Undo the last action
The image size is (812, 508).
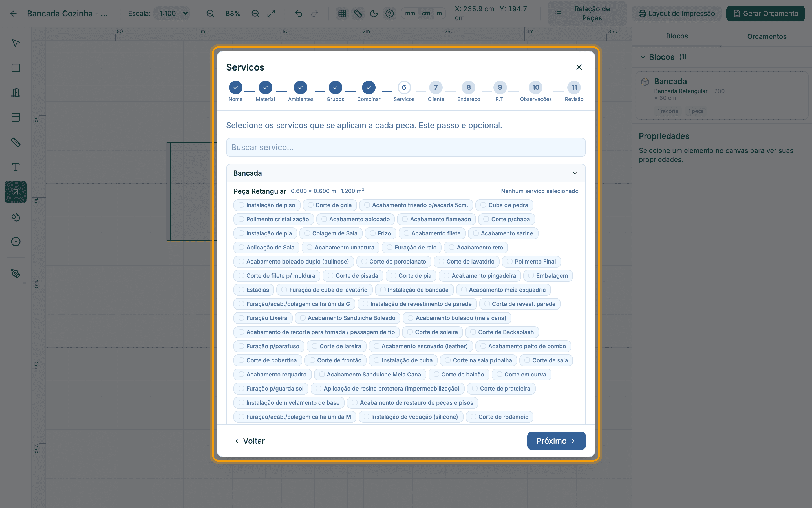pyautogui.click(x=299, y=14)
